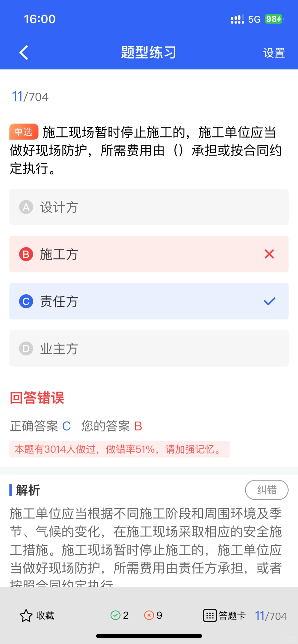Viewport: 298px width, 644px height.
Task: Tap the 纠错 error report button
Action: (x=267, y=490)
